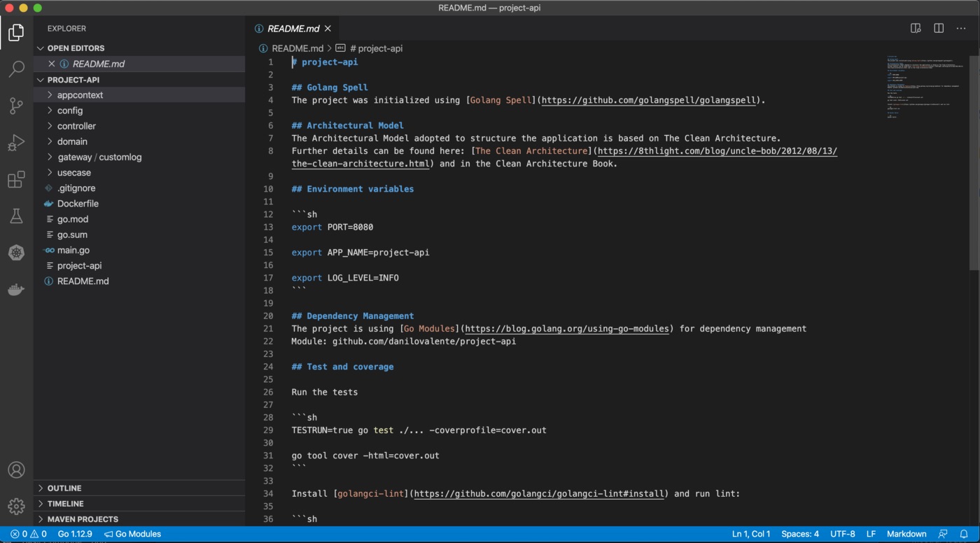This screenshot has width=980, height=543.
Task: Click Spaces: 4 indentation setting
Action: (x=799, y=534)
